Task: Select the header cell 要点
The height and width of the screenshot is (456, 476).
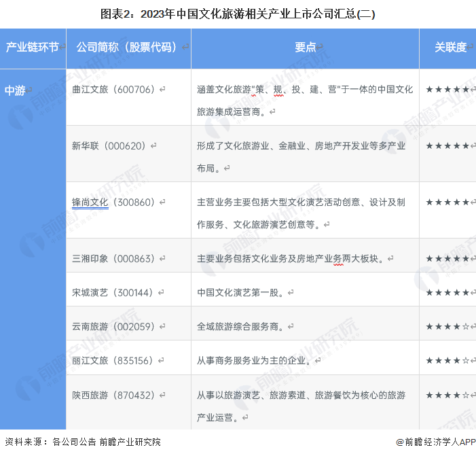Action: (305, 49)
